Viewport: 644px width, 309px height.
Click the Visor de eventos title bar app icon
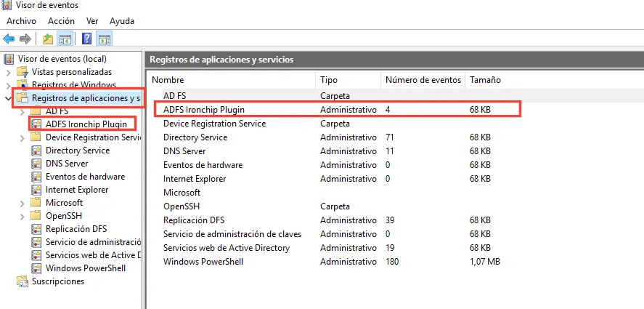(7, 5)
